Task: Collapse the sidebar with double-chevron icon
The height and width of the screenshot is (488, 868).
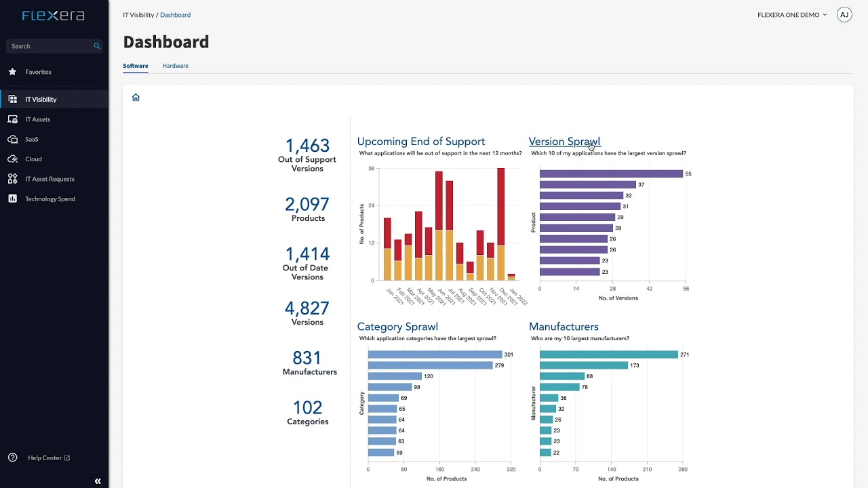Action: (x=98, y=481)
